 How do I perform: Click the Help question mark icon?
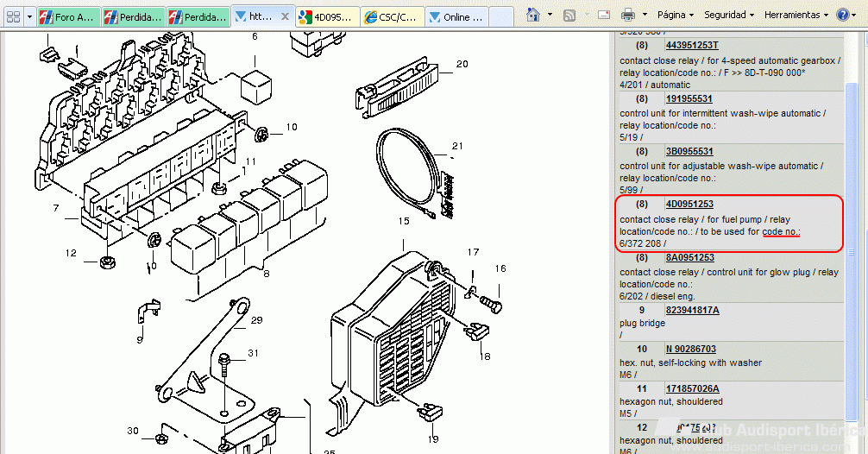pos(842,15)
